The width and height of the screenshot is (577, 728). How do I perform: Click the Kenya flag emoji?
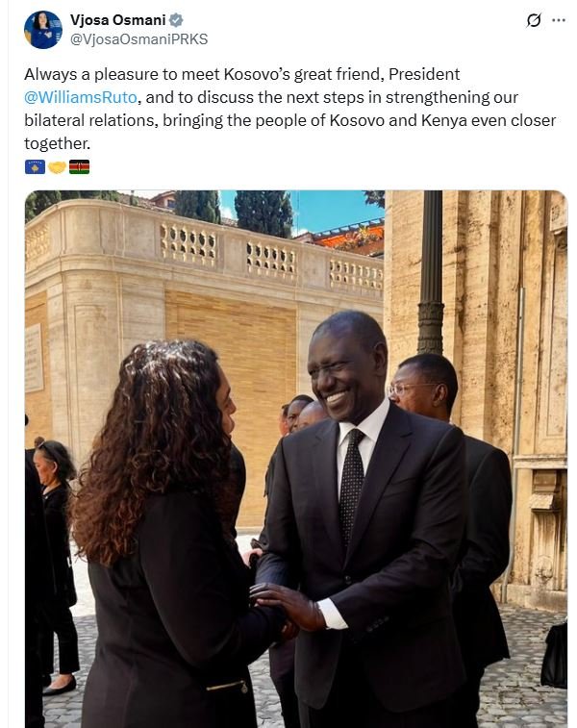80,166
